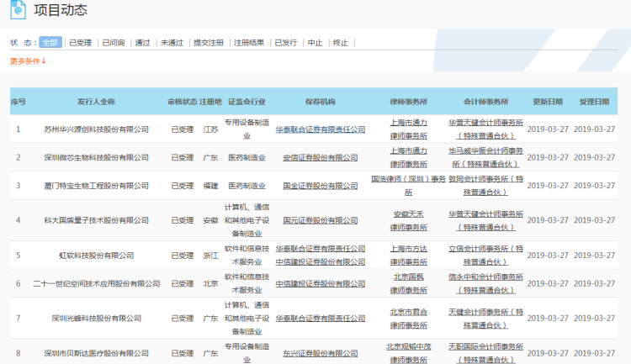
Task: Filter by 注册结果 status
Action: 248,43
